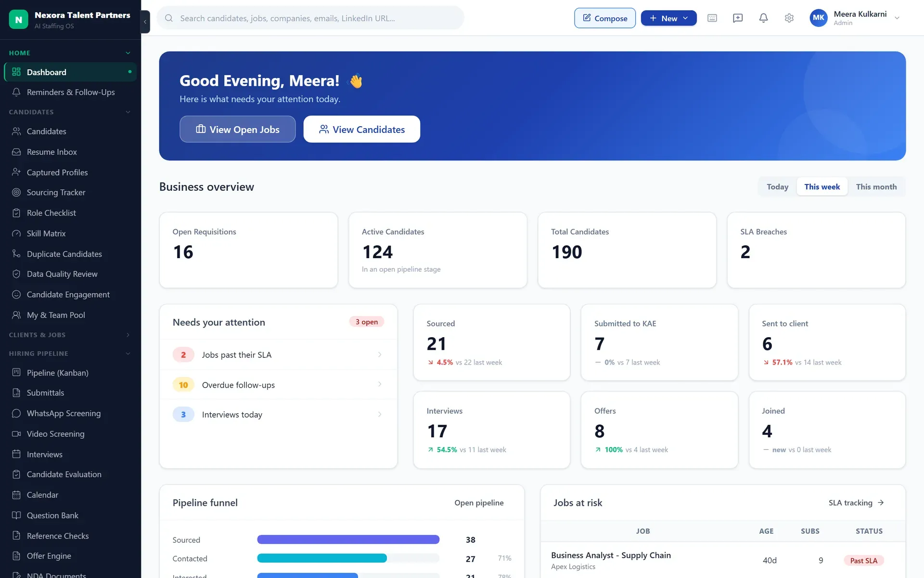
Task: Focus the candidates search field
Action: 311,18
